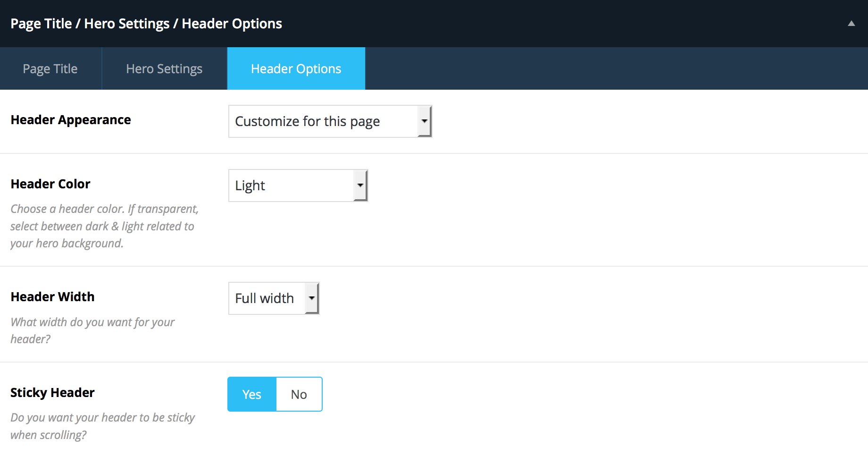
Task: Click the Header Color label
Action: [x=50, y=184]
